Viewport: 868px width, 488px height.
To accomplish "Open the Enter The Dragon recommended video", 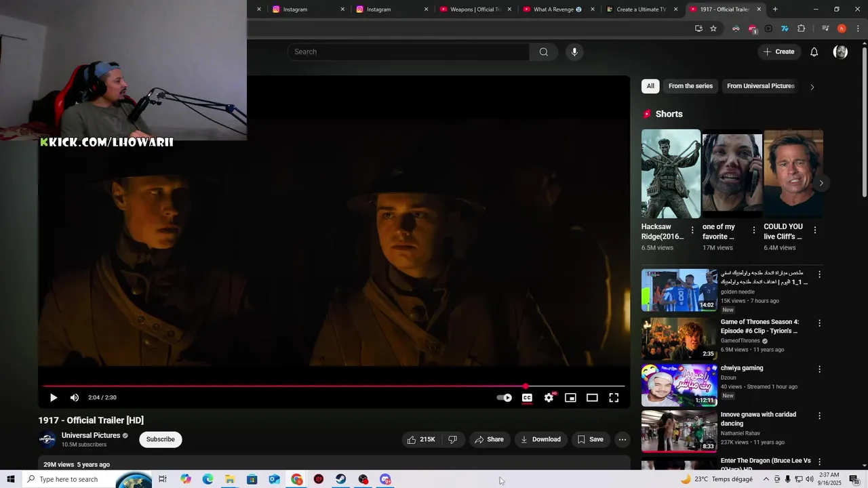I will (766, 464).
